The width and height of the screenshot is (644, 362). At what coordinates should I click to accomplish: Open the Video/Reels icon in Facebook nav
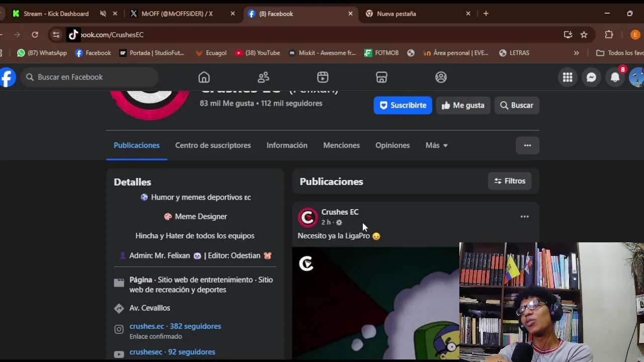point(323,77)
